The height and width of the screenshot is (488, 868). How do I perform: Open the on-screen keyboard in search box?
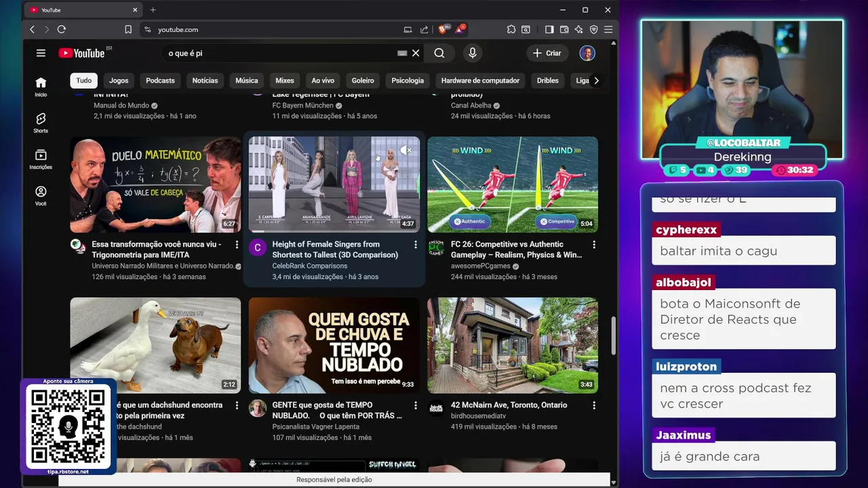click(x=402, y=53)
